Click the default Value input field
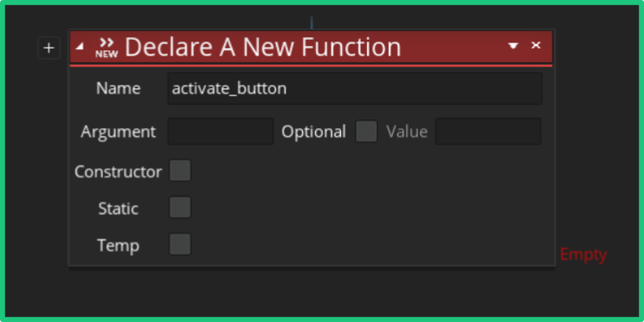The width and height of the screenshot is (644, 322). point(488,132)
